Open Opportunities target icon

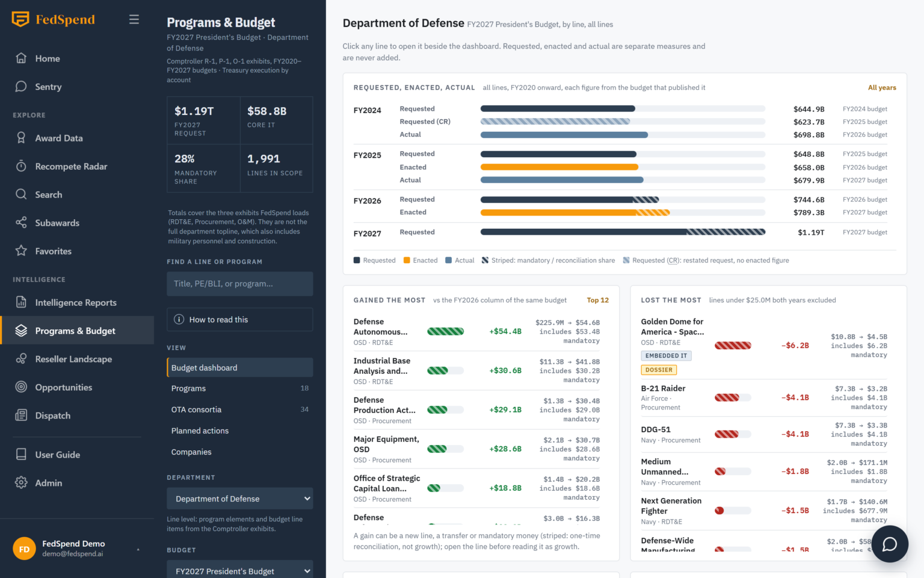[21, 387]
